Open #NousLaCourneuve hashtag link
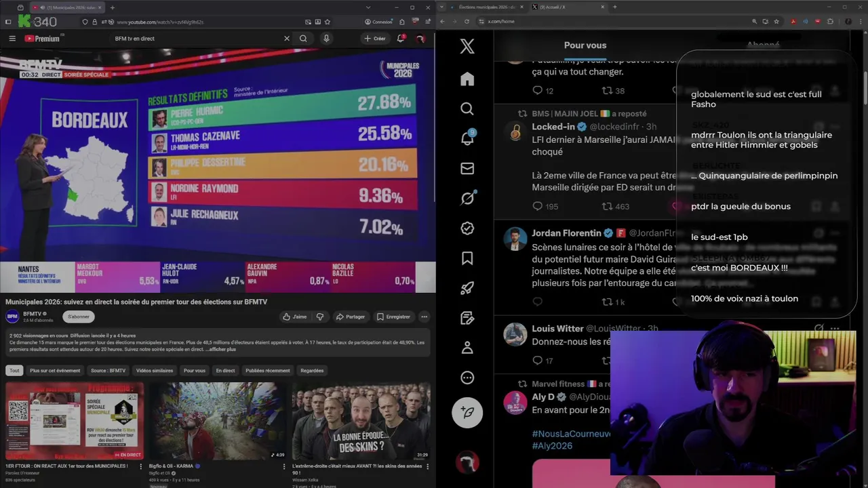This screenshot has width=868, height=488. (572, 433)
